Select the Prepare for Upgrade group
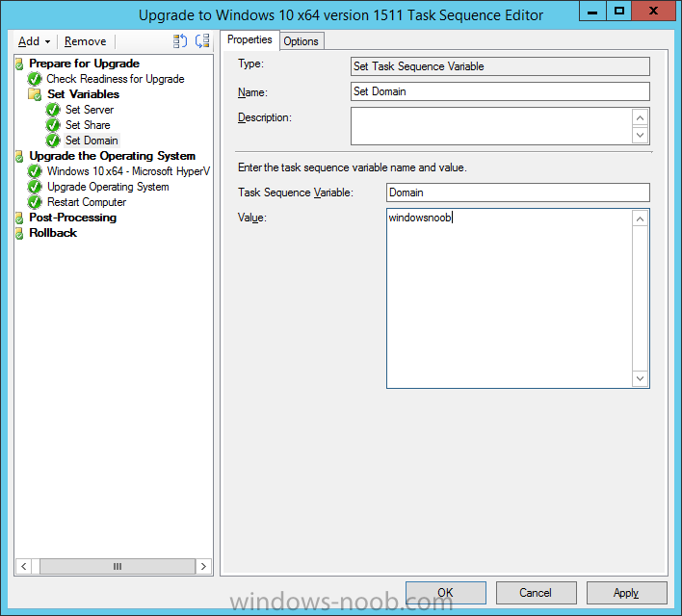Image resolution: width=682 pixels, height=616 pixels. 85,64
